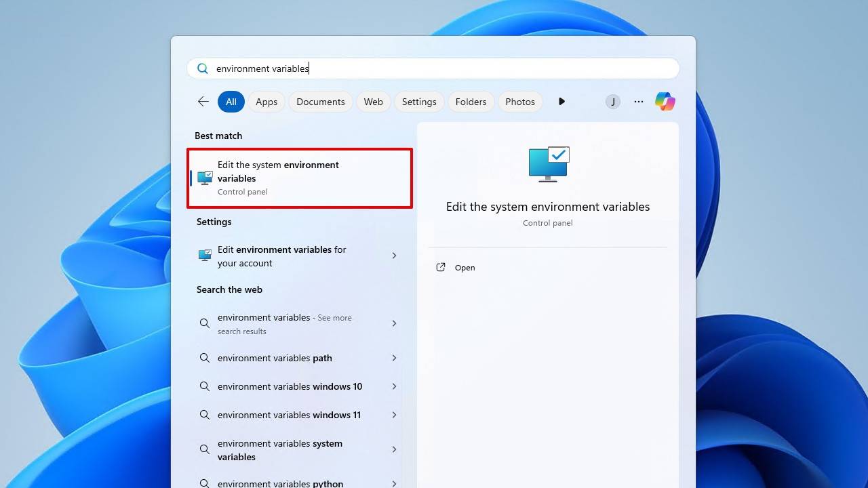Screen dimensions: 868x488
Task: Expand Edit environment variables for your account chevron
Action: 394,256
